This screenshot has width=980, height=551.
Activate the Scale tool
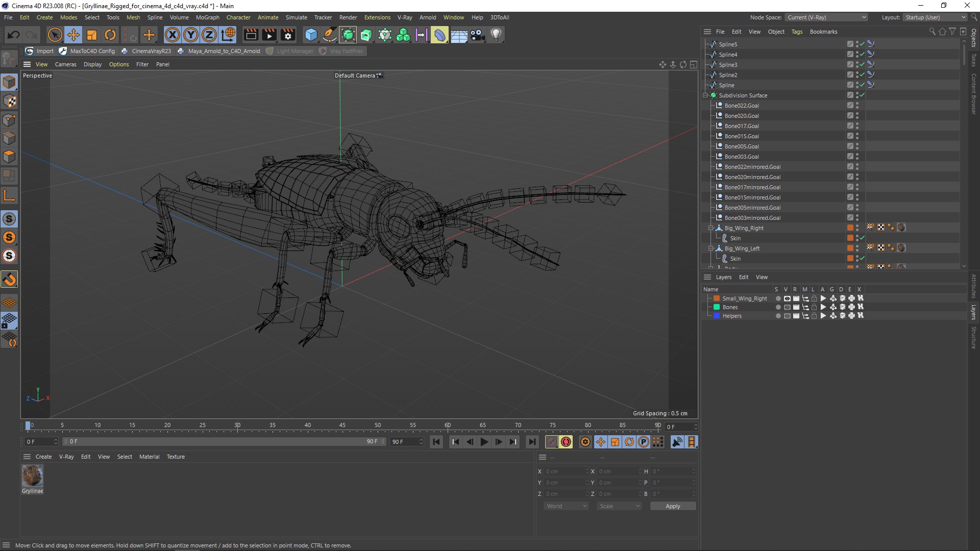(92, 35)
